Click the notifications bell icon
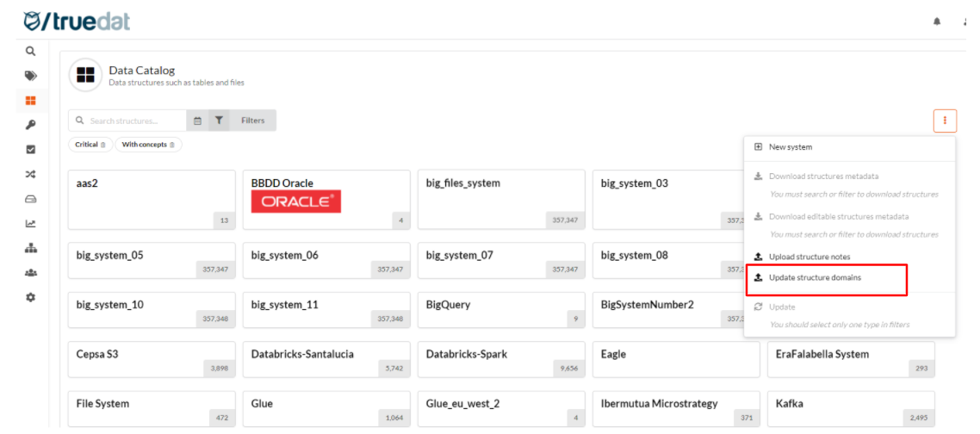The height and width of the screenshot is (434, 980). [937, 22]
